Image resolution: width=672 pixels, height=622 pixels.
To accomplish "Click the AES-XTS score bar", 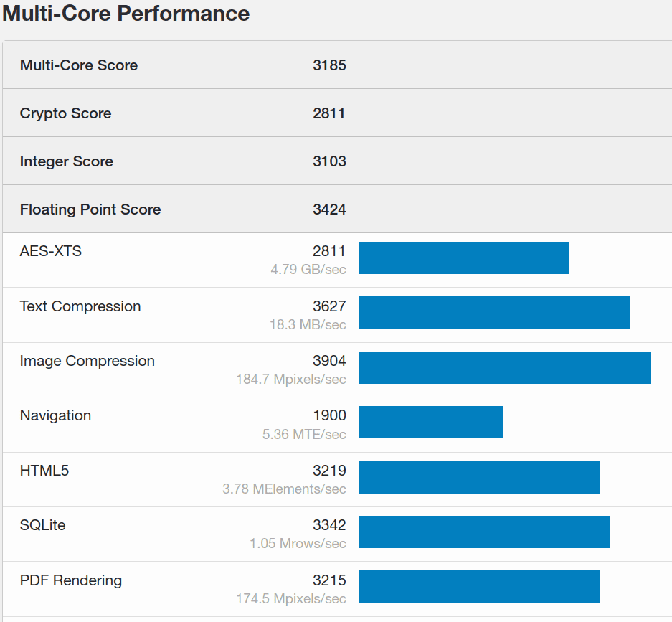I will click(463, 258).
